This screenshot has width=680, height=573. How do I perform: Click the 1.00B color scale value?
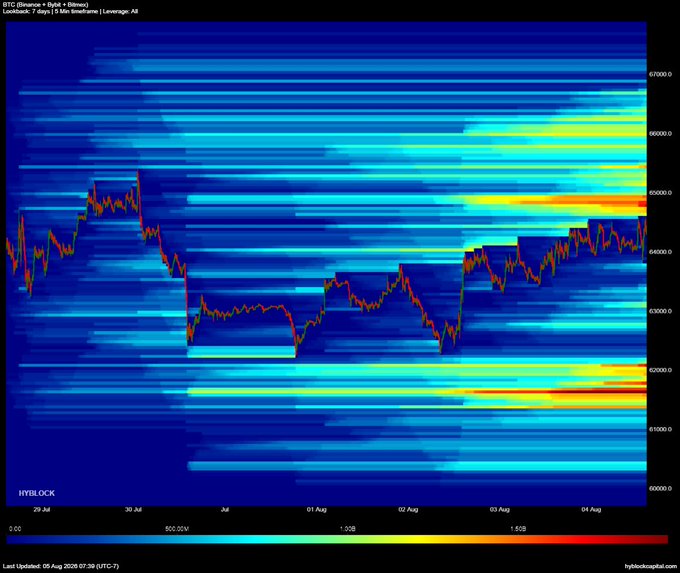coord(347,529)
